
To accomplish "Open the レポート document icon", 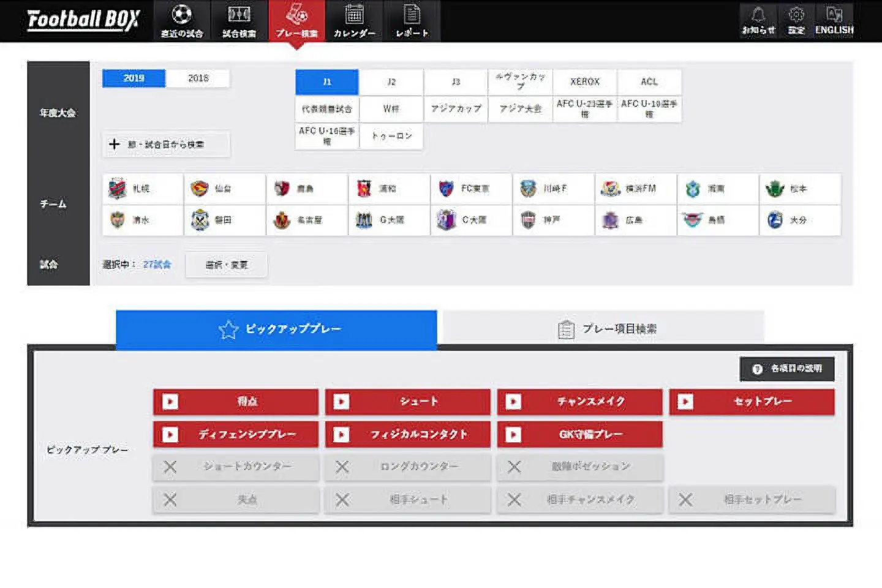I will point(412,15).
